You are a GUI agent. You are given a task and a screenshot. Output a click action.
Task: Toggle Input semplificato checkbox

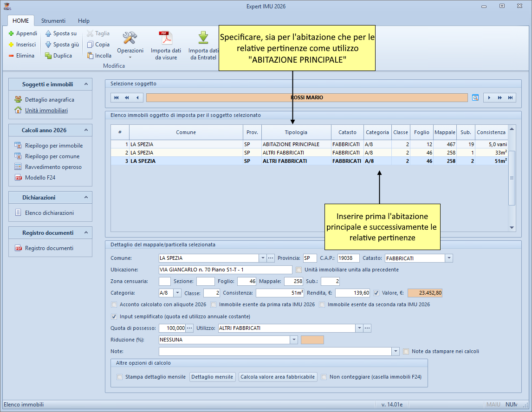(114, 316)
